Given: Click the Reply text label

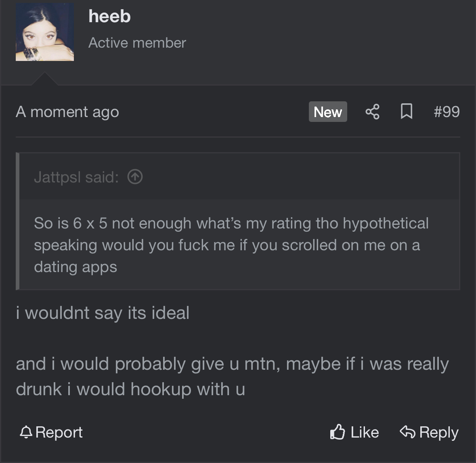Looking at the screenshot, I should (439, 432).
